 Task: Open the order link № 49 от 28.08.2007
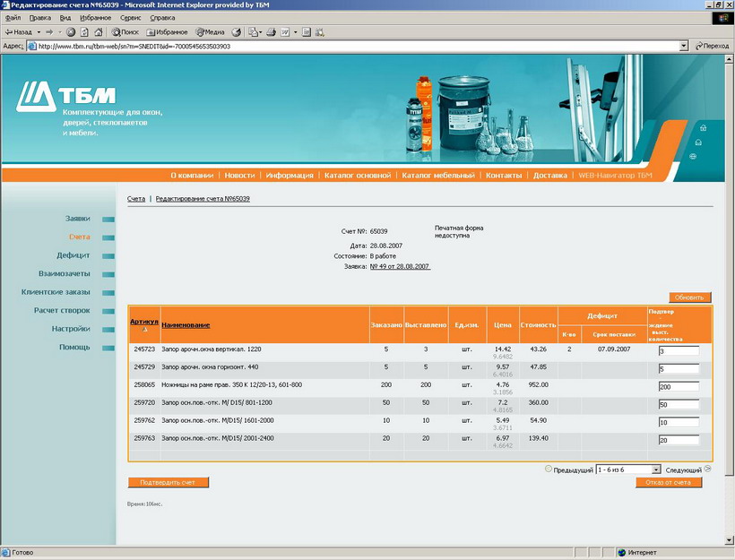400,266
